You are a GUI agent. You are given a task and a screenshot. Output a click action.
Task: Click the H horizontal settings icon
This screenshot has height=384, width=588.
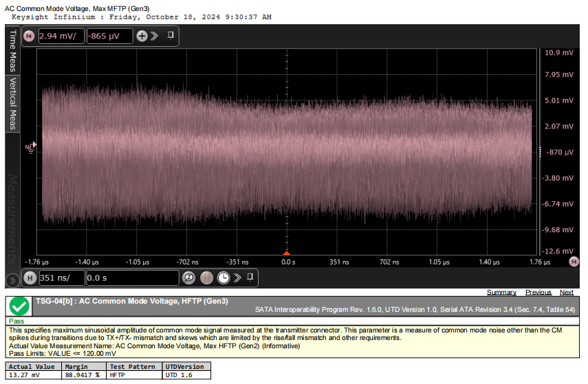[30, 278]
